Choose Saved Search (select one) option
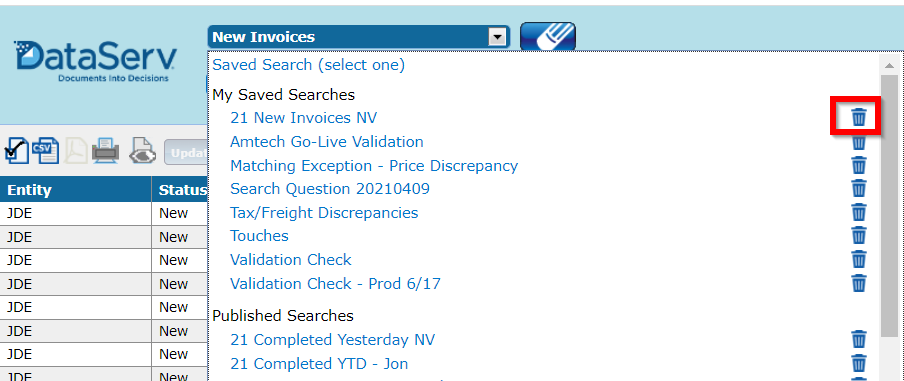 [308, 65]
